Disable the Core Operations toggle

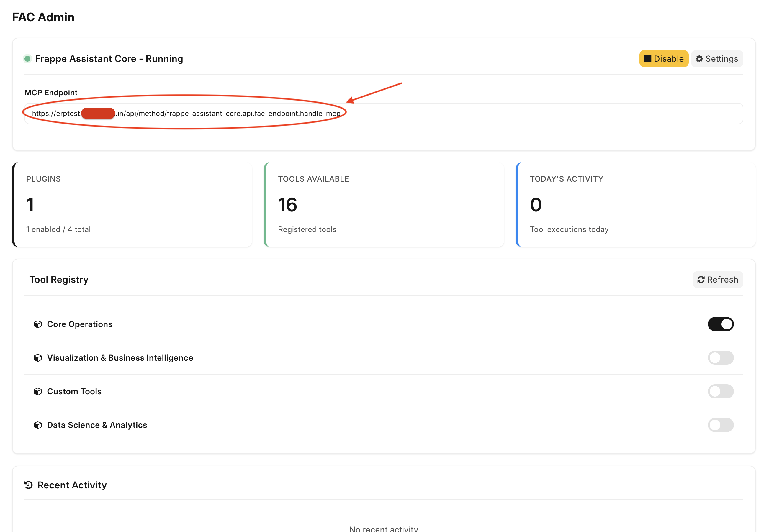click(721, 324)
